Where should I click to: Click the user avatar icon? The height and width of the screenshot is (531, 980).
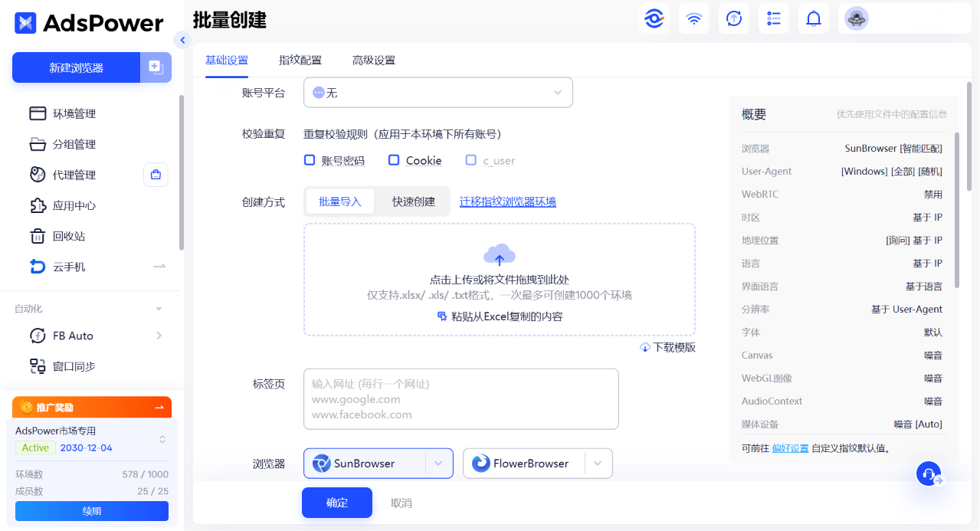click(x=856, y=18)
